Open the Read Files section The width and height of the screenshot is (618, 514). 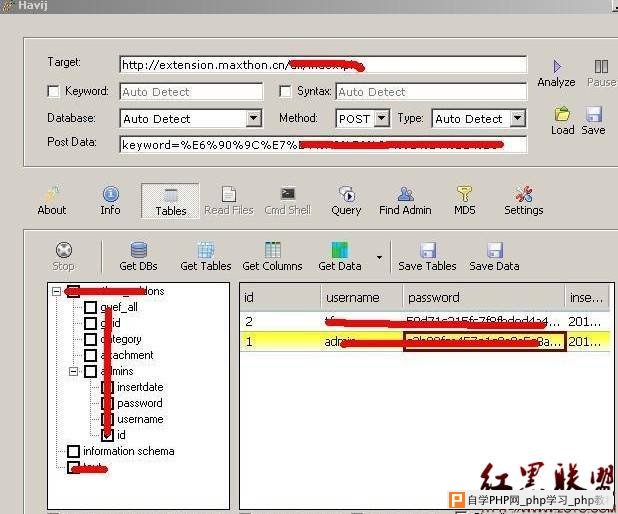click(229, 201)
